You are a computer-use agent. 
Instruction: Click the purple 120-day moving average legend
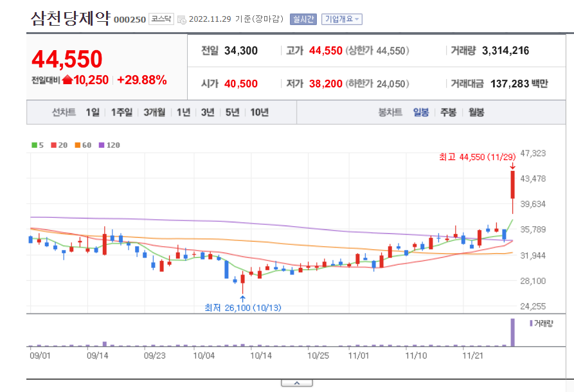click(x=109, y=145)
